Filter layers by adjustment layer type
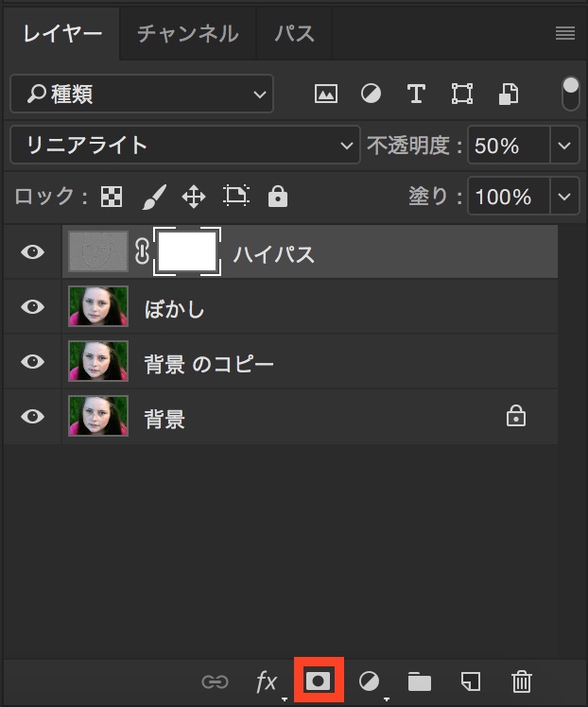Viewport: 588px width, 707px height. tap(371, 94)
